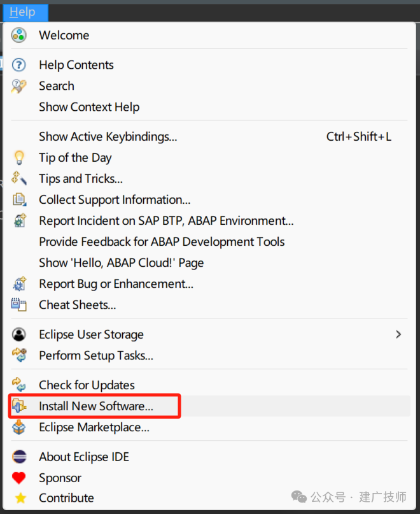Click the About Eclipse IDE logo icon
Image resolution: width=420 pixels, height=514 pixels.
pyautogui.click(x=19, y=457)
